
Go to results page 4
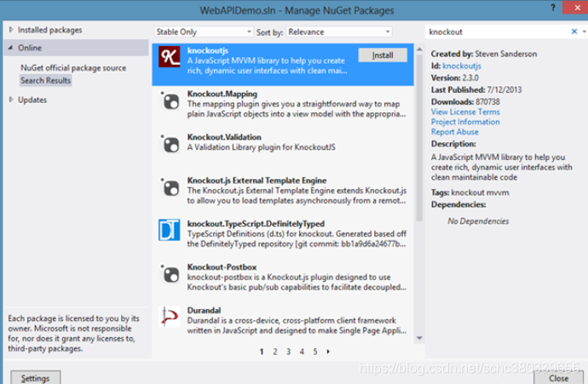pyautogui.click(x=302, y=352)
